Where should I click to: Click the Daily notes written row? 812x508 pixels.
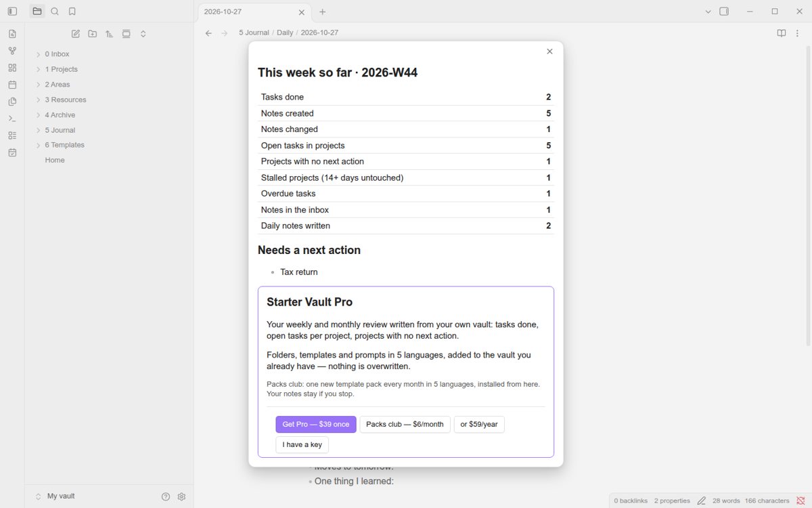tap(406, 226)
